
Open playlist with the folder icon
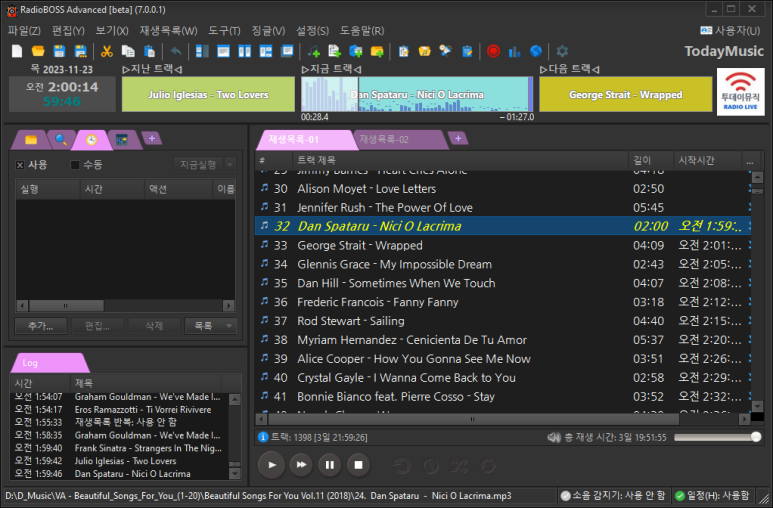tap(38, 51)
